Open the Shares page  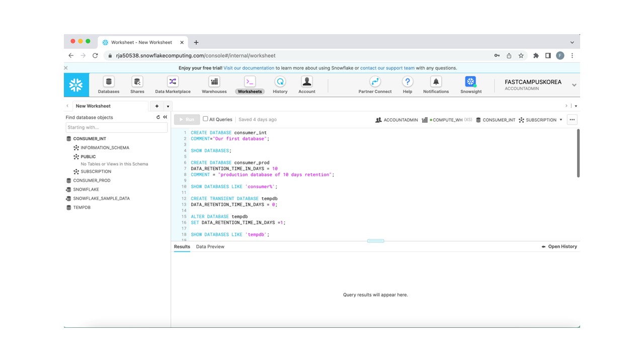137,85
